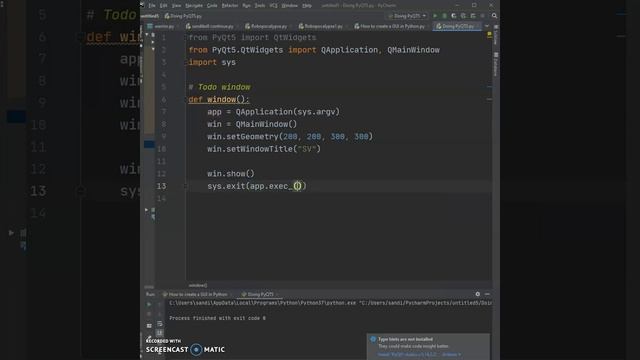Click the python.exe path in Run console output

click(263, 303)
